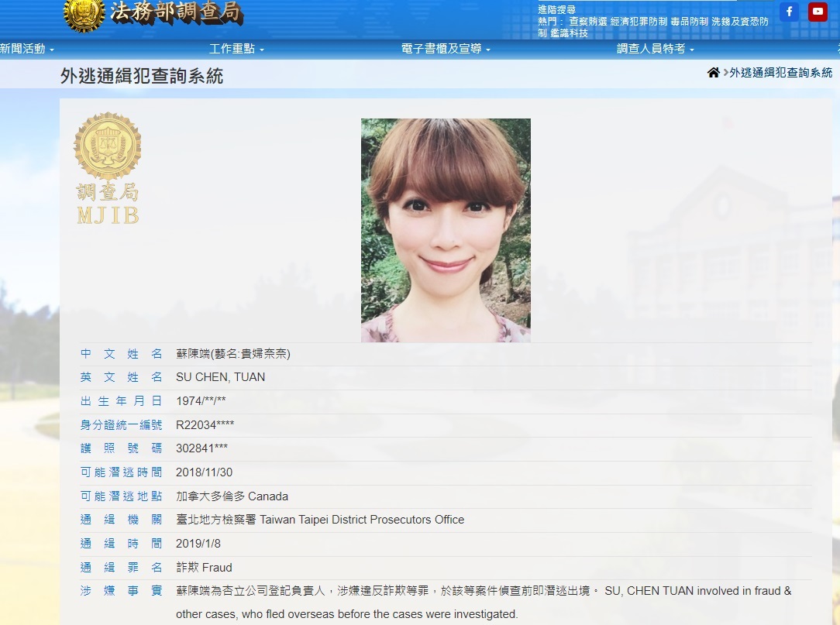Click the hot keyword 查察賄選
This screenshot has height=625, width=840.
(x=587, y=22)
